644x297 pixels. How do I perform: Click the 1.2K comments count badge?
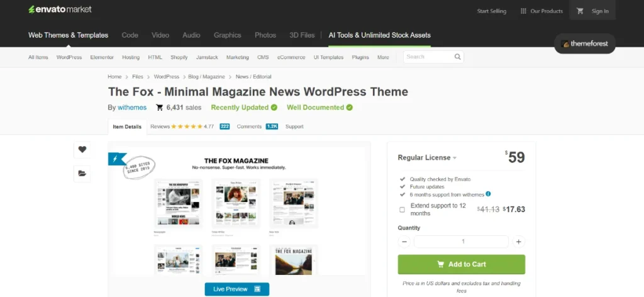point(272,126)
